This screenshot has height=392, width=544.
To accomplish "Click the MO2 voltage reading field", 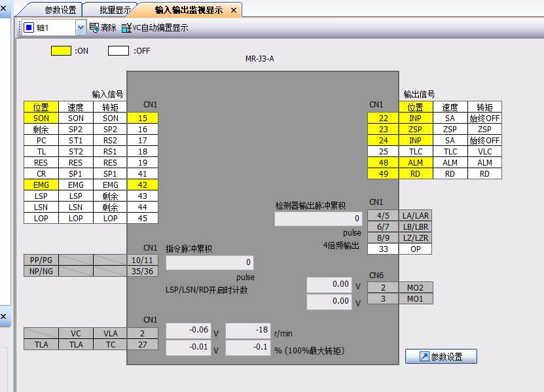I will 331,285.
